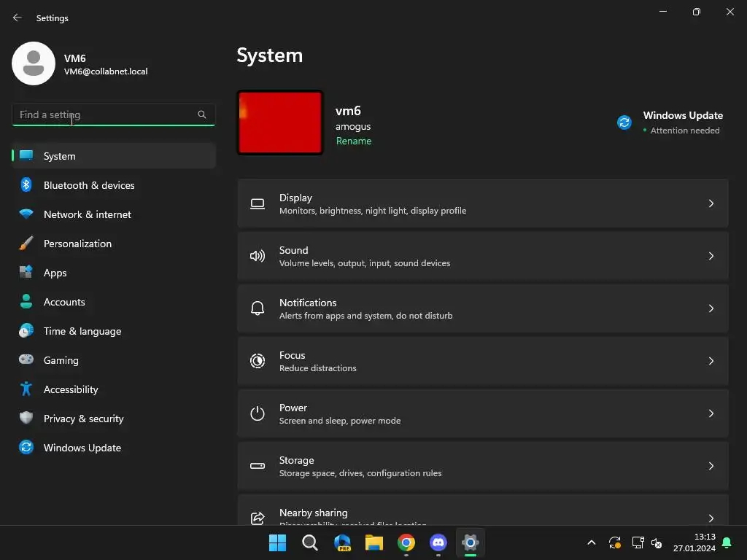Expand Power settings chevron
The height and width of the screenshot is (560, 747).
[711, 413]
